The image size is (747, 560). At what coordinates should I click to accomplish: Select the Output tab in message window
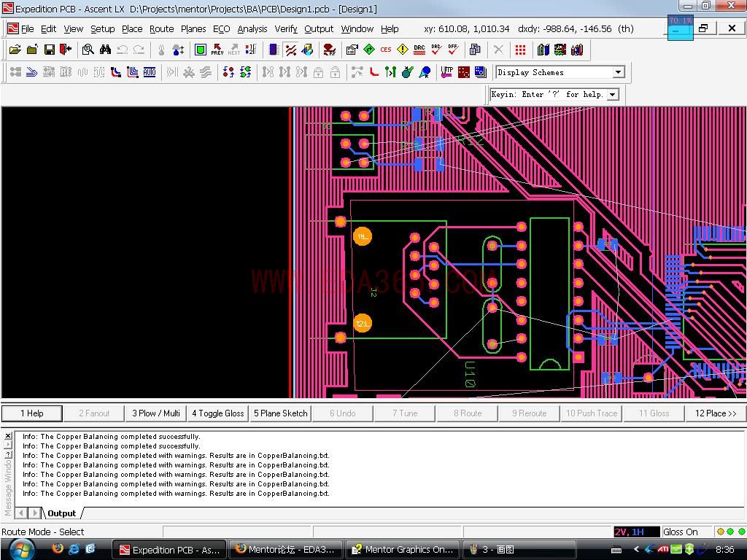pyautogui.click(x=62, y=513)
